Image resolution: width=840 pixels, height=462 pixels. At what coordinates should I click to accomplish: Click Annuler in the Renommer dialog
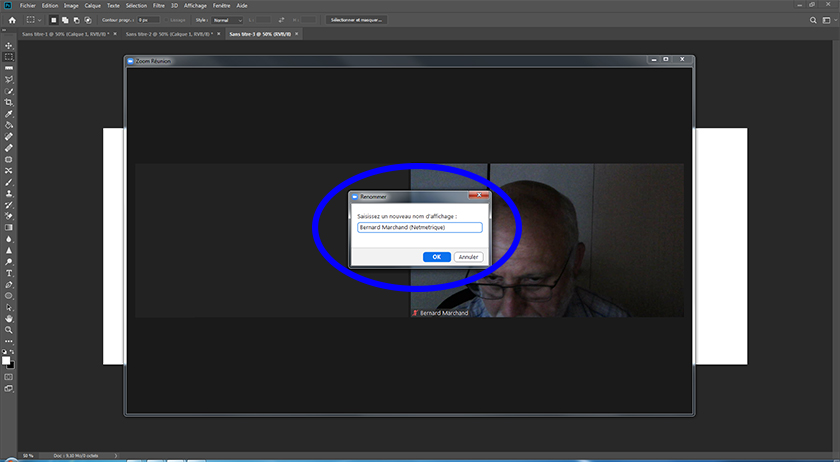point(468,257)
